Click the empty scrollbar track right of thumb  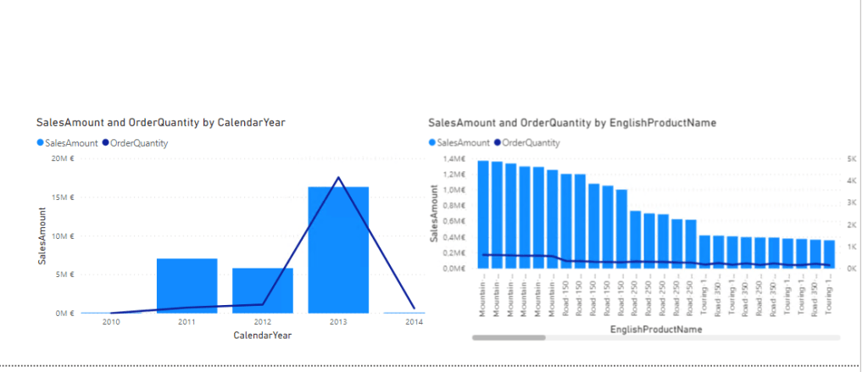click(678, 337)
